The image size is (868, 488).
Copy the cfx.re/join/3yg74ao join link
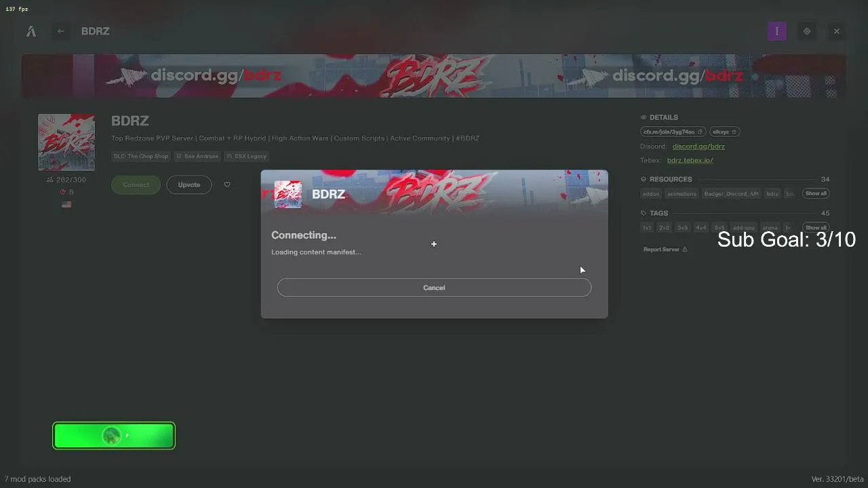[673, 131]
